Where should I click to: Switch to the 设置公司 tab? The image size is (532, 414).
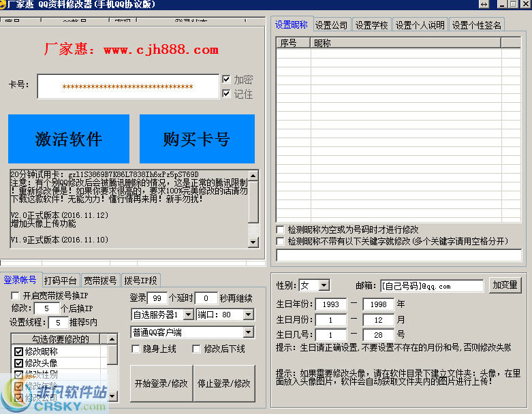click(x=332, y=25)
